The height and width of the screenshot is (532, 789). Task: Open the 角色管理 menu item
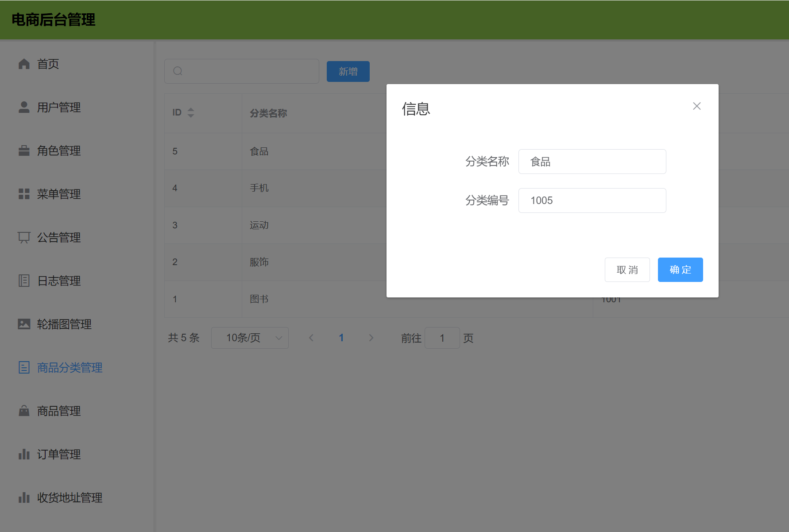tap(77, 150)
